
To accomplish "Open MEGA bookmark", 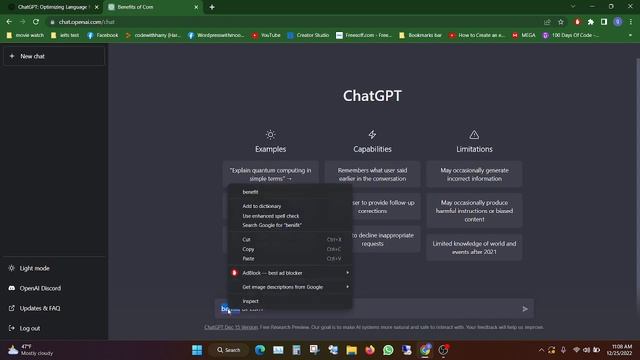I will 524,35.
